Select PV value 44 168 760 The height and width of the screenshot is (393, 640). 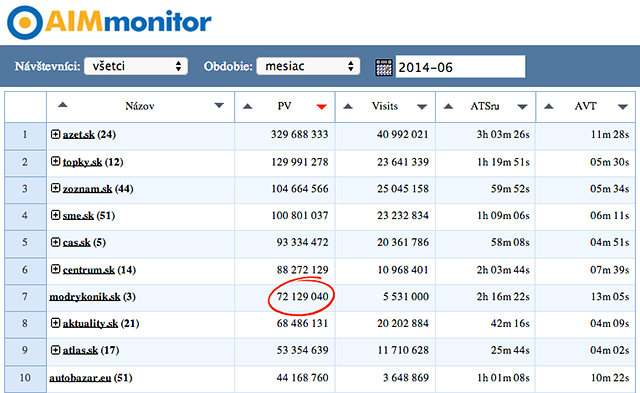[302, 378]
